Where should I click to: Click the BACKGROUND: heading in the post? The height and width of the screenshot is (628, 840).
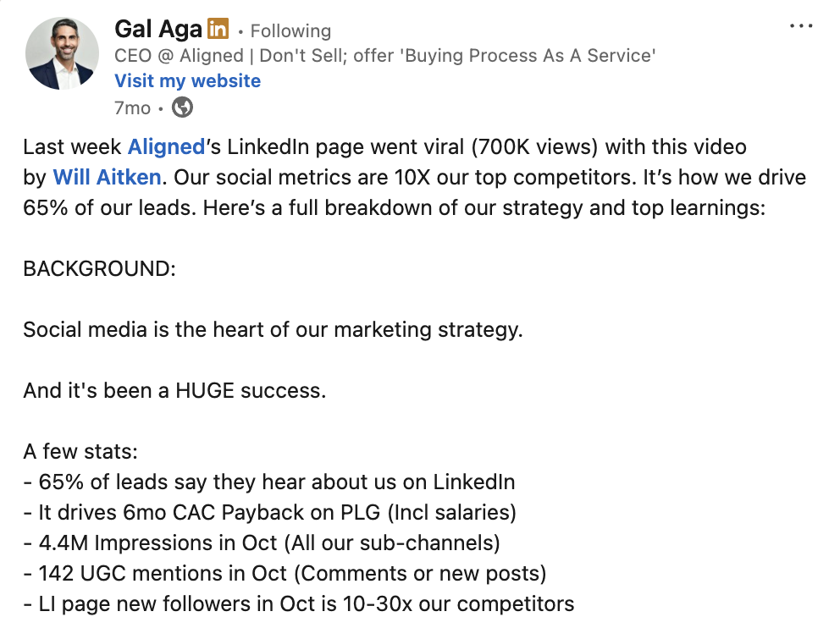(99, 269)
